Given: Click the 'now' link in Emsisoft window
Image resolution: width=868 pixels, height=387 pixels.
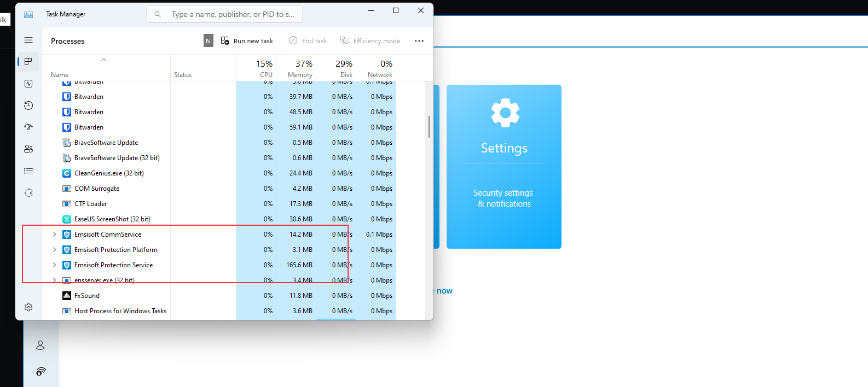Looking at the screenshot, I should (444, 291).
